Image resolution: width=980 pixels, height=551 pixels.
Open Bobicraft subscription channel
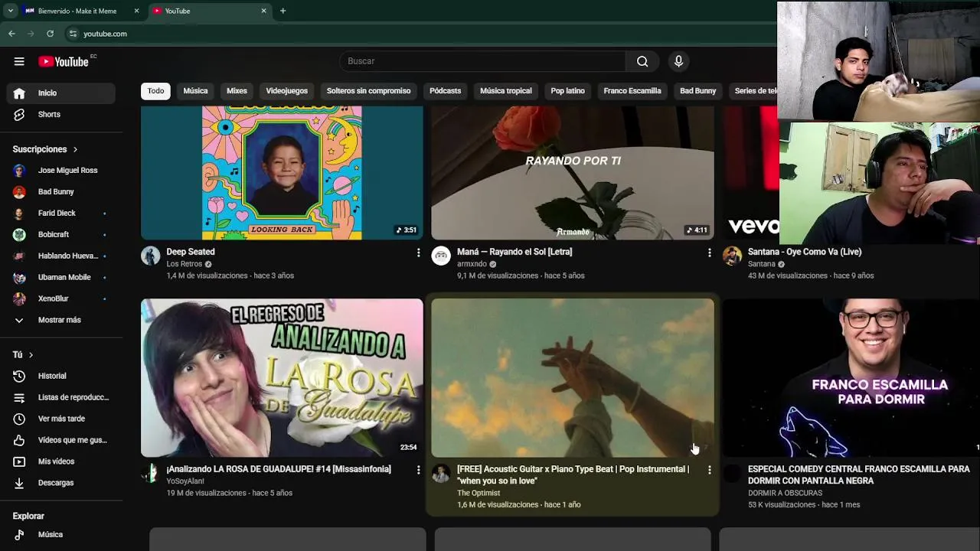(61, 234)
